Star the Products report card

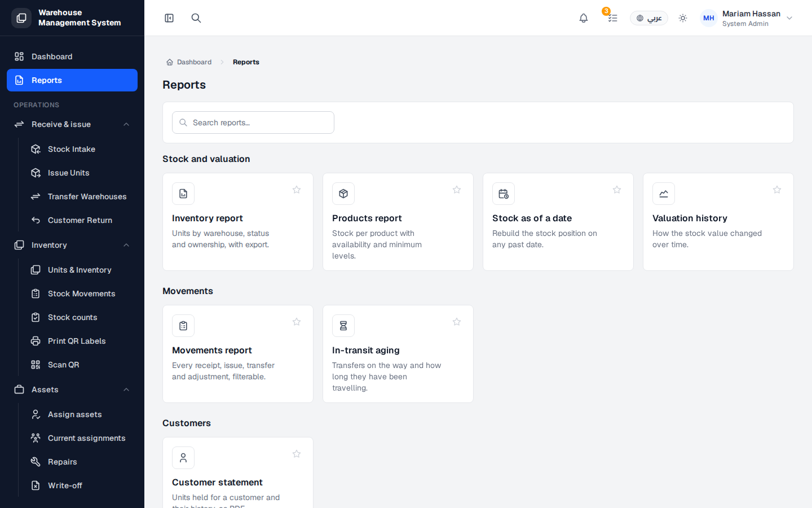457,190
